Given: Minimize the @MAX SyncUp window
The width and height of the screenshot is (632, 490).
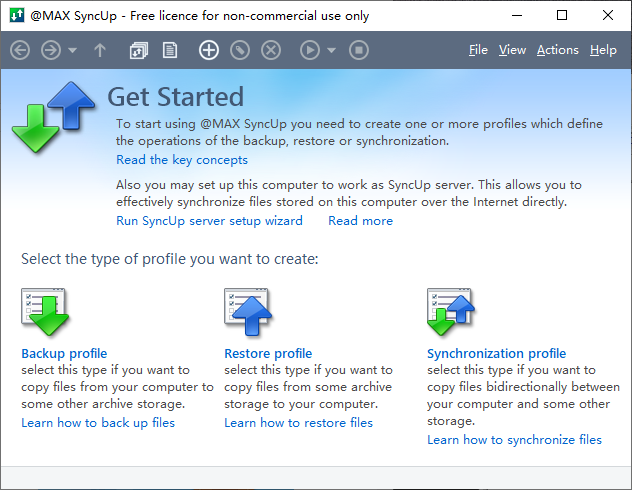Looking at the screenshot, I should coord(517,15).
